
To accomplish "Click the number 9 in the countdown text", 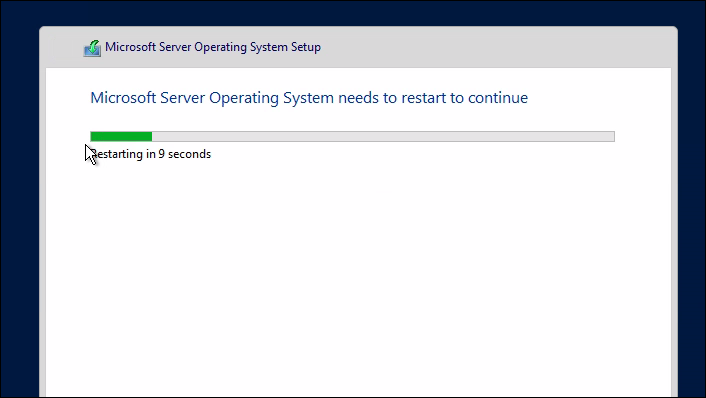I will click(x=161, y=154).
